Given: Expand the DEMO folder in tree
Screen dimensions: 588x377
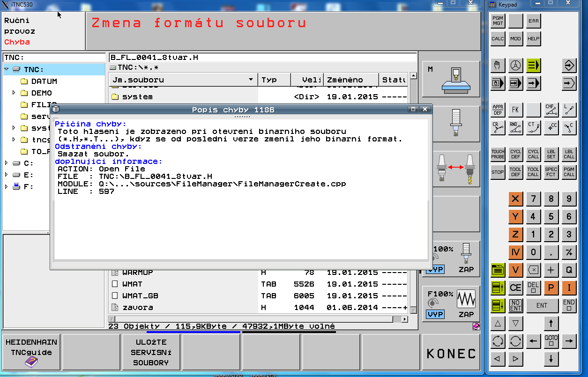Looking at the screenshot, I should (15, 93).
